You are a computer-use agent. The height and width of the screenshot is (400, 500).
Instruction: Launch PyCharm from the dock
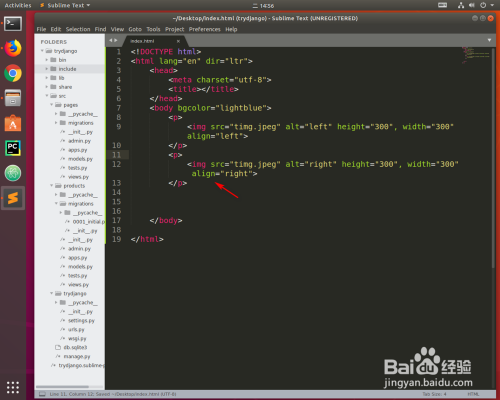[x=13, y=148]
